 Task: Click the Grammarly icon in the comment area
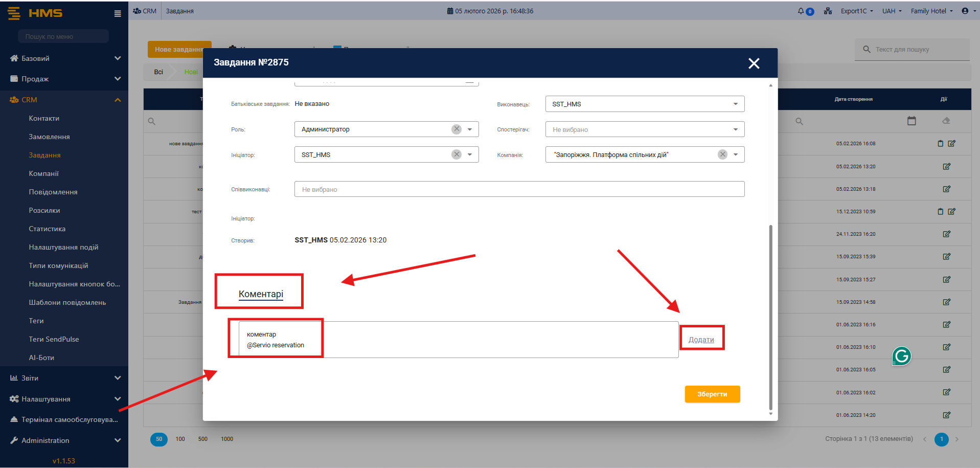[901, 356]
